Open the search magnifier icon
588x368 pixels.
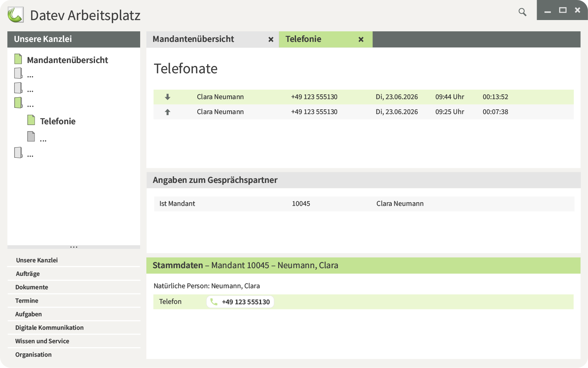pyautogui.click(x=522, y=12)
